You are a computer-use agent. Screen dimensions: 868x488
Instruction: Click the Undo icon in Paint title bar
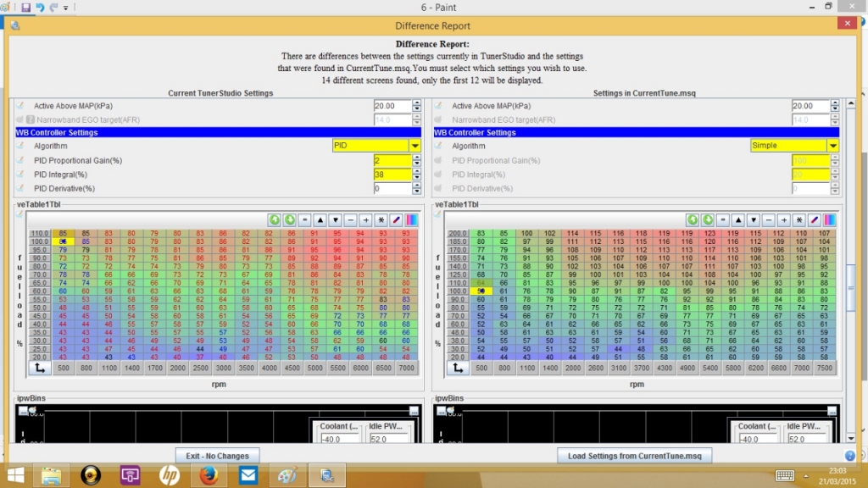point(40,8)
